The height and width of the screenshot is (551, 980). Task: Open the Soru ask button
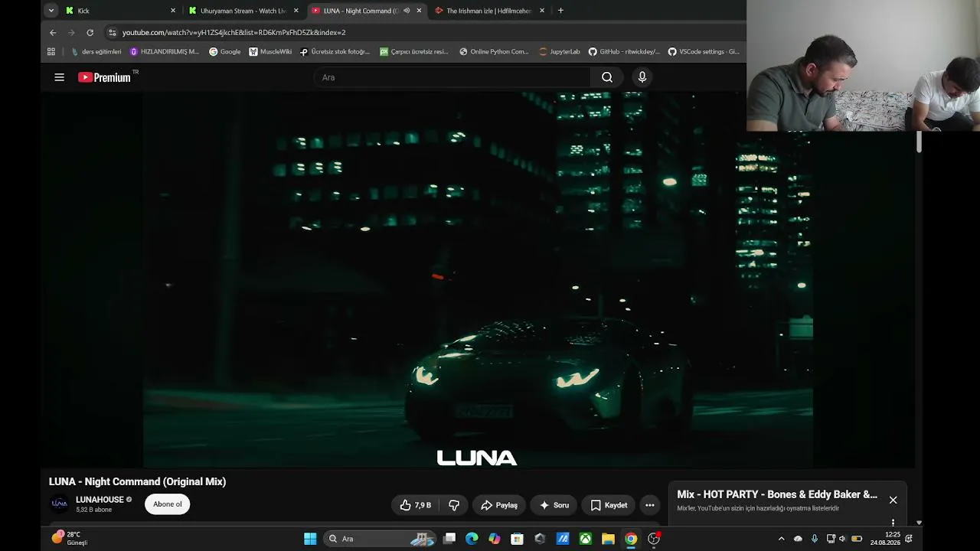click(x=554, y=505)
